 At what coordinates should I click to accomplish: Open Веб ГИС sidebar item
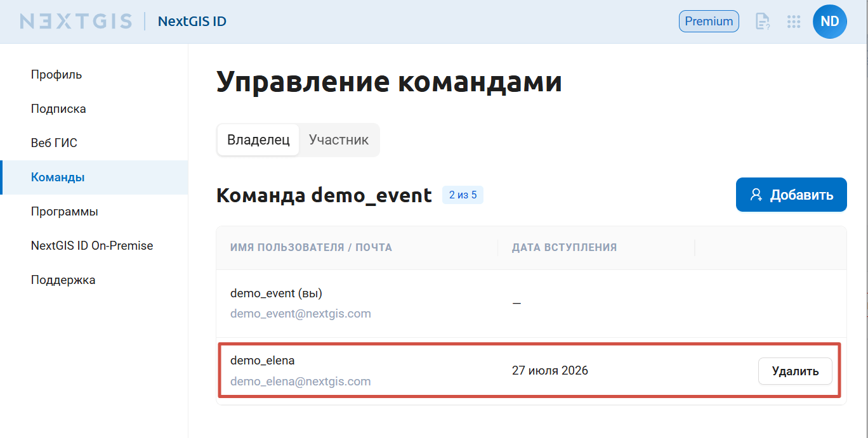pos(94,143)
